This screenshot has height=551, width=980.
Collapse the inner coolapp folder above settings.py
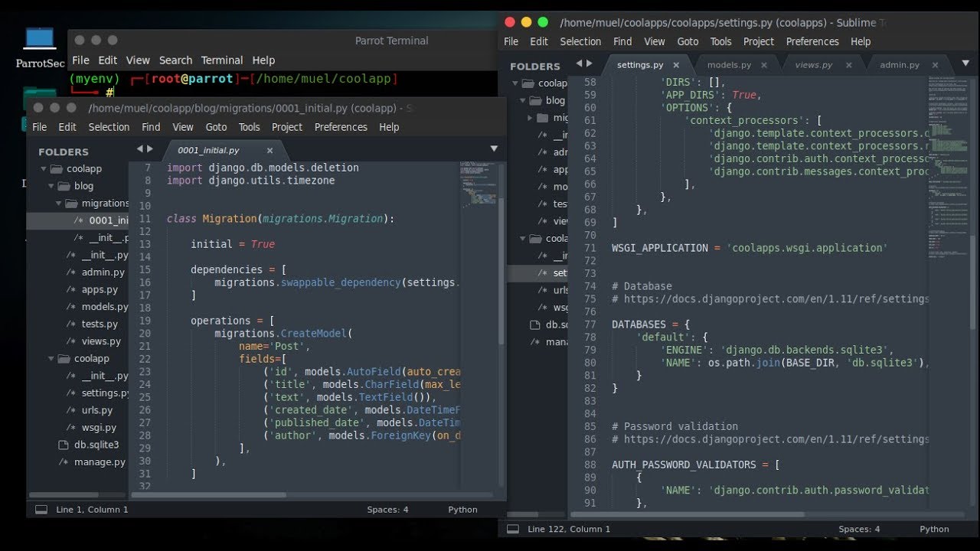tap(51, 359)
